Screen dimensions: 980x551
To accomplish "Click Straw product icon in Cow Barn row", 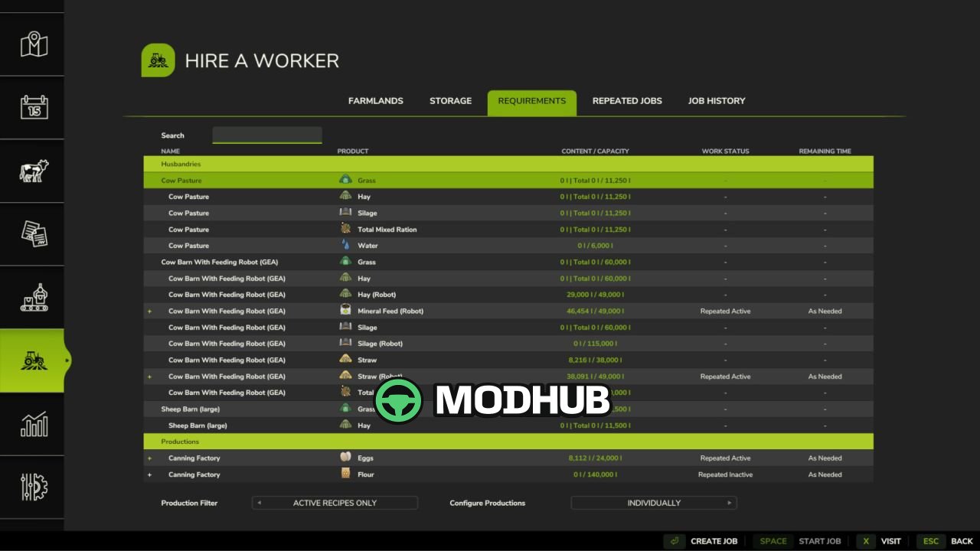I will [x=345, y=359].
